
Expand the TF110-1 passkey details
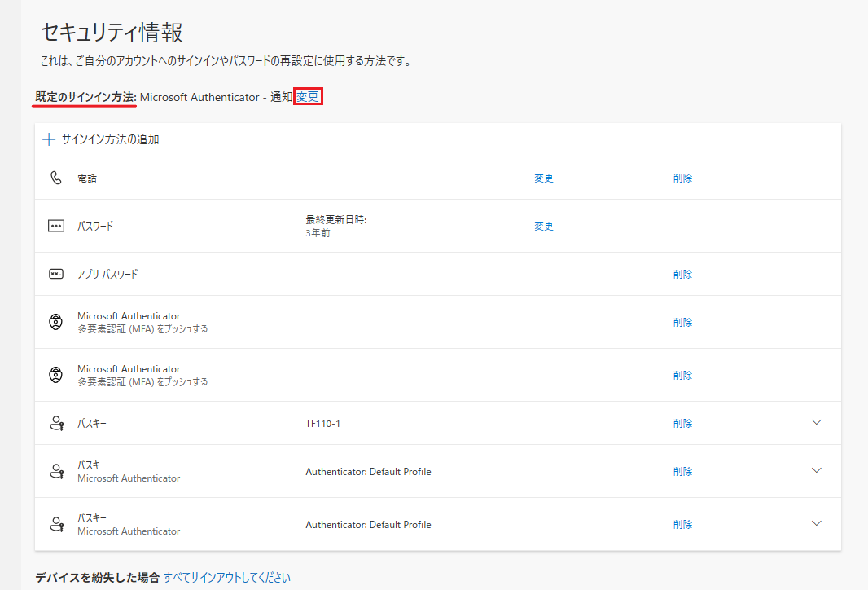(x=817, y=422)
